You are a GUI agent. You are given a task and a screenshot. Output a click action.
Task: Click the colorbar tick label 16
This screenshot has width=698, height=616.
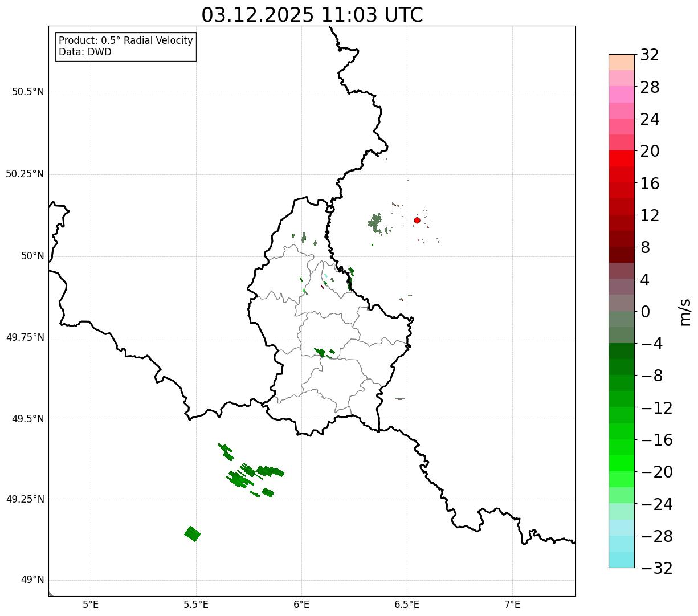(x=650, y=183)
